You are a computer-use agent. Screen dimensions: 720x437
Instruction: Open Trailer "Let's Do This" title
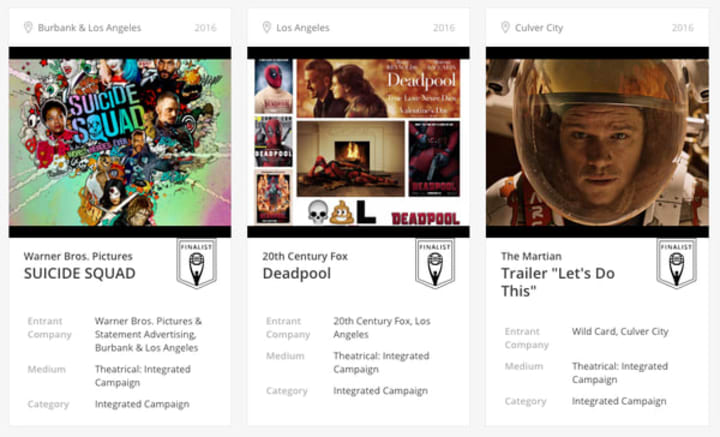558,282
